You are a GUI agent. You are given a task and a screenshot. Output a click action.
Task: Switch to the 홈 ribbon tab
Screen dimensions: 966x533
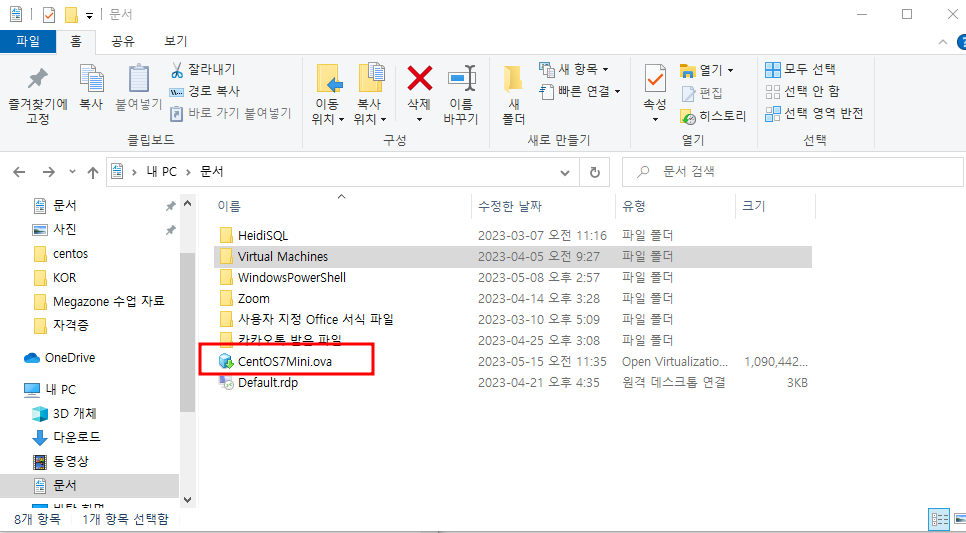(75, 41)
